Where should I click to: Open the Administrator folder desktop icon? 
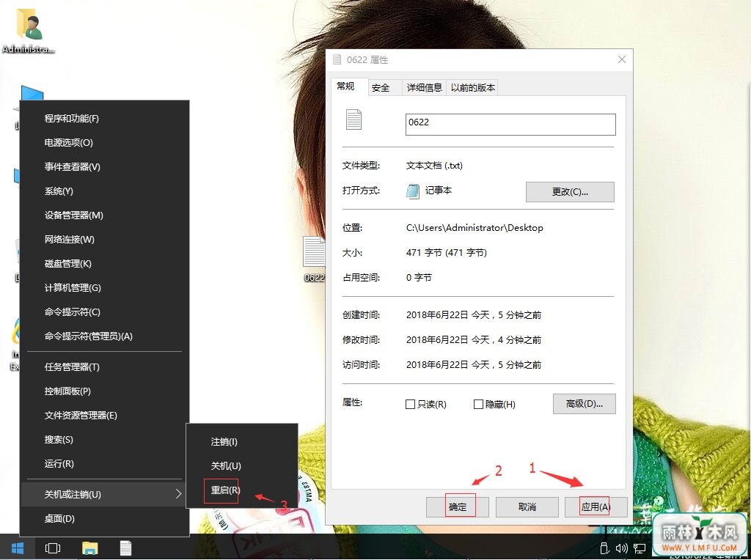[29, 31]
